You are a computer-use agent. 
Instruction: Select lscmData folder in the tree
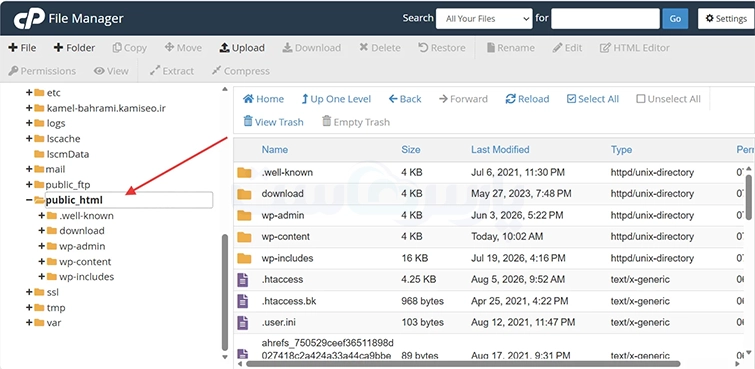tap(68, 154)
